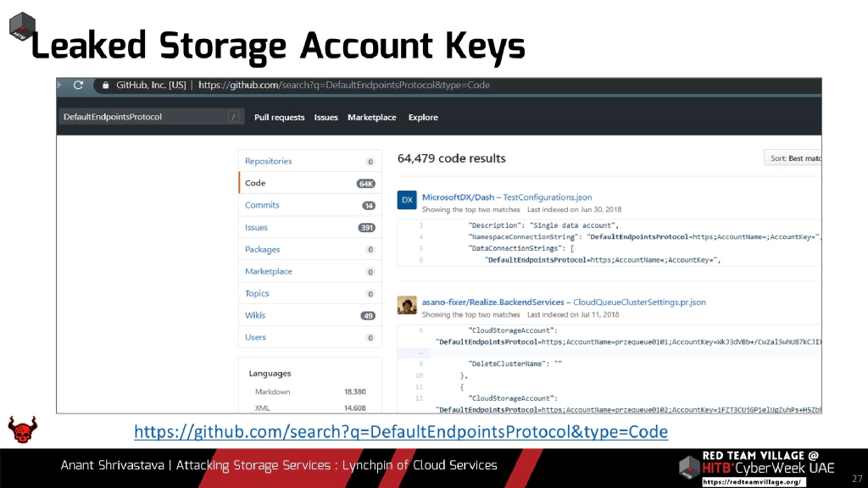Click the blue DX repository avatar
Screen dimensions: 868x488
tap(407, 199)
